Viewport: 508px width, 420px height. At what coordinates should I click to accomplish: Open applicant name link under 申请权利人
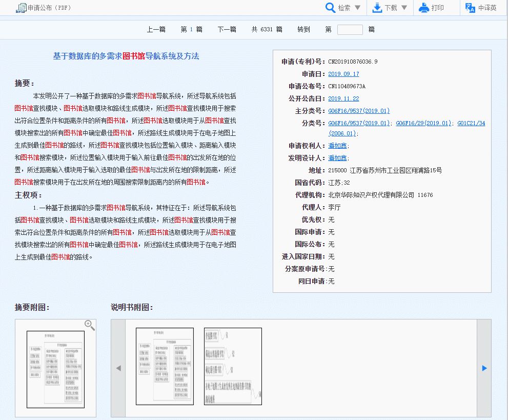tap(337, 146)
